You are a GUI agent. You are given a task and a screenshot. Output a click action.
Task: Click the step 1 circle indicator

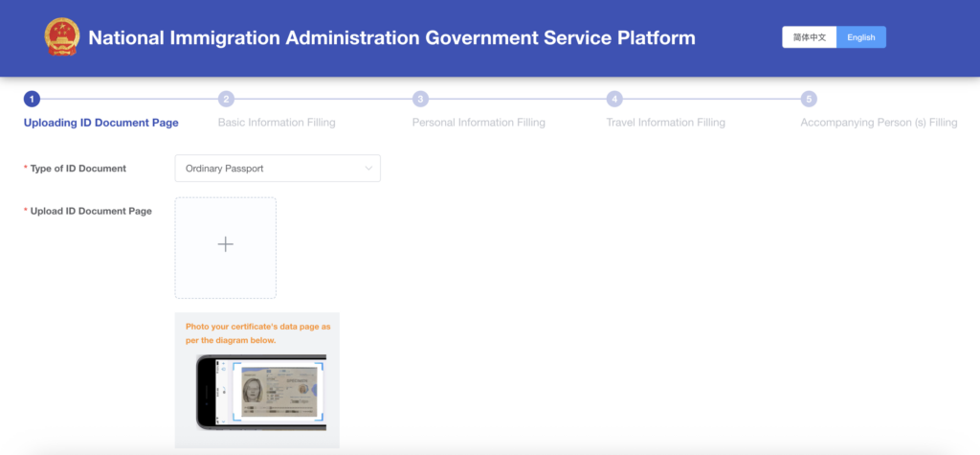[32, 99]
